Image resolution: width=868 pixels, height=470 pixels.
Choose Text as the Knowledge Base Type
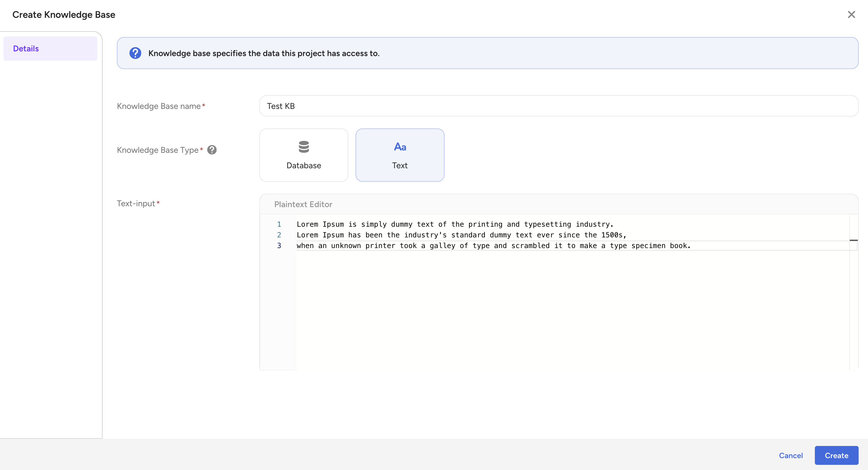(x=400, y=155)
